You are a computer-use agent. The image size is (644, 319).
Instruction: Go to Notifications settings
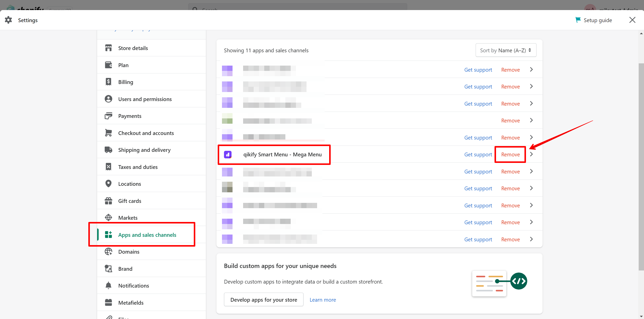pos(151,286)
